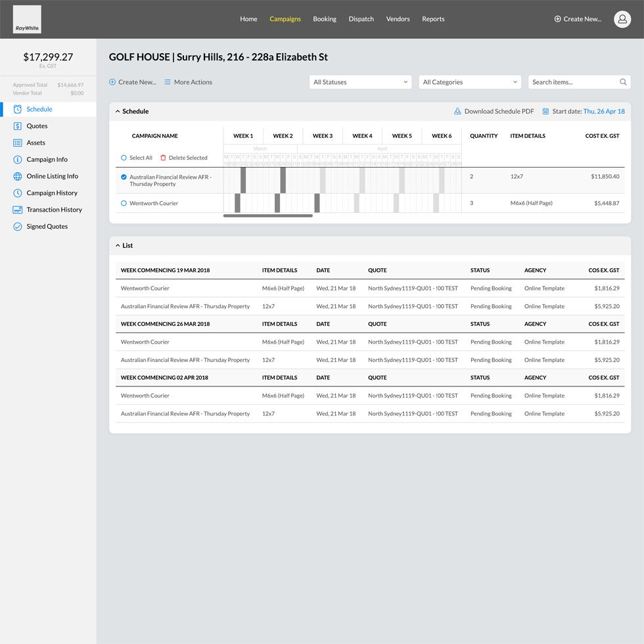Open the All Categories dropdown

(469, 81)
